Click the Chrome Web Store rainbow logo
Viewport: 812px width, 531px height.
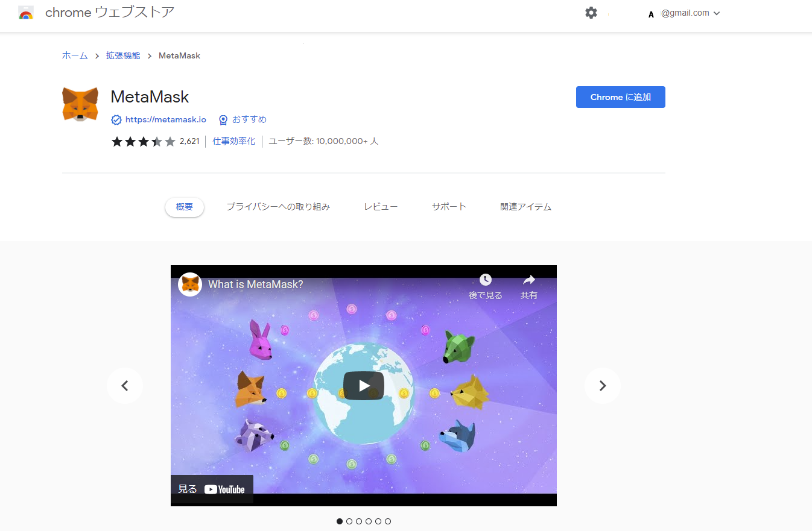click(26, 13)
